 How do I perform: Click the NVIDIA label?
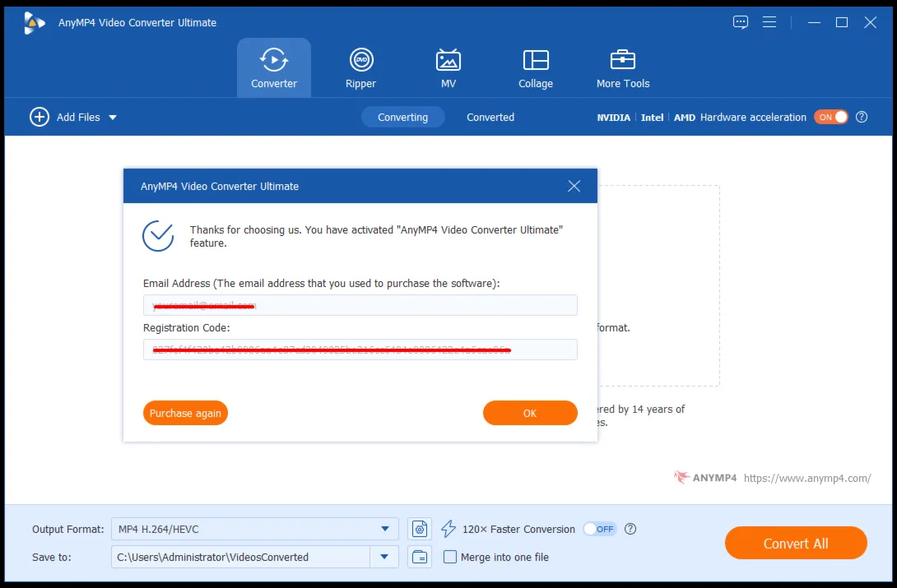(613, 117)
